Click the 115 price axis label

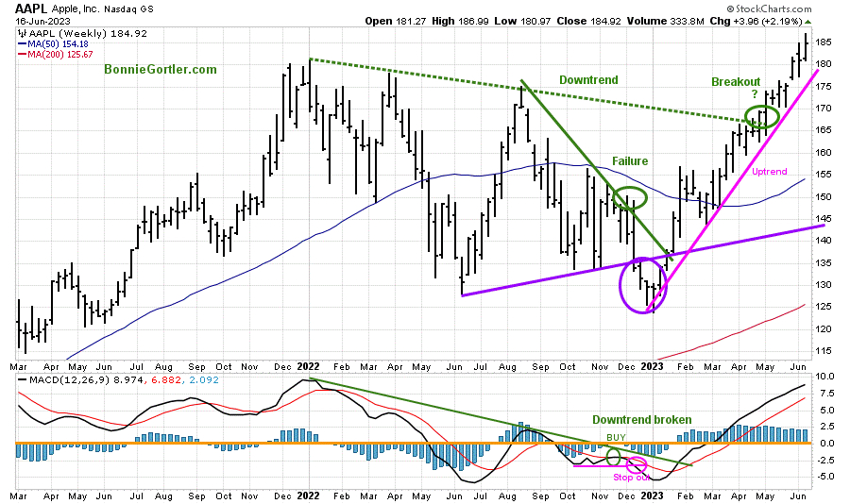(x=823, y=351)
